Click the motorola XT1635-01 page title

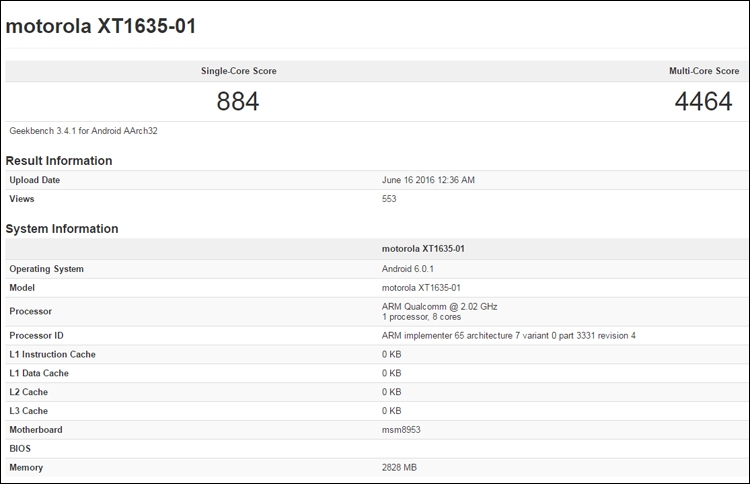101,27
